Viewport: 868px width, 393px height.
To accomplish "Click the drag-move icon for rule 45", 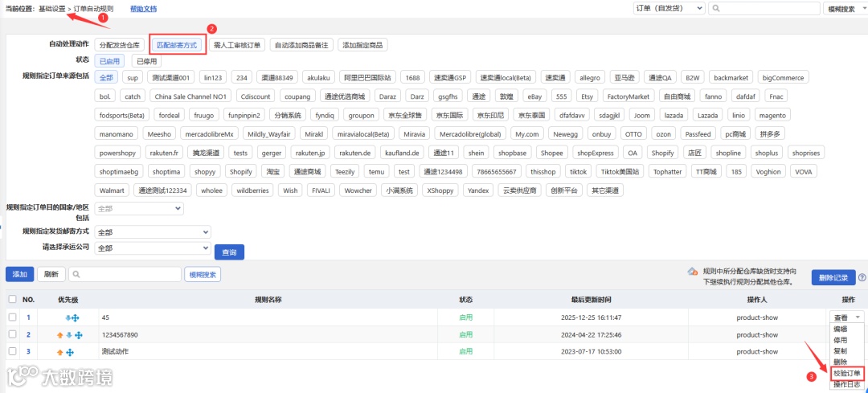I will click(77, 317).
